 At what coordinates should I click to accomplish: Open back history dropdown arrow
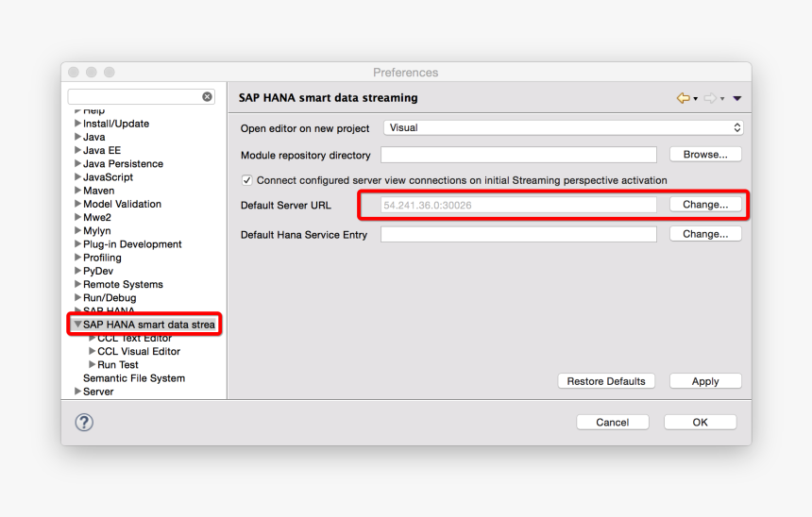click(x=696, y=98)
